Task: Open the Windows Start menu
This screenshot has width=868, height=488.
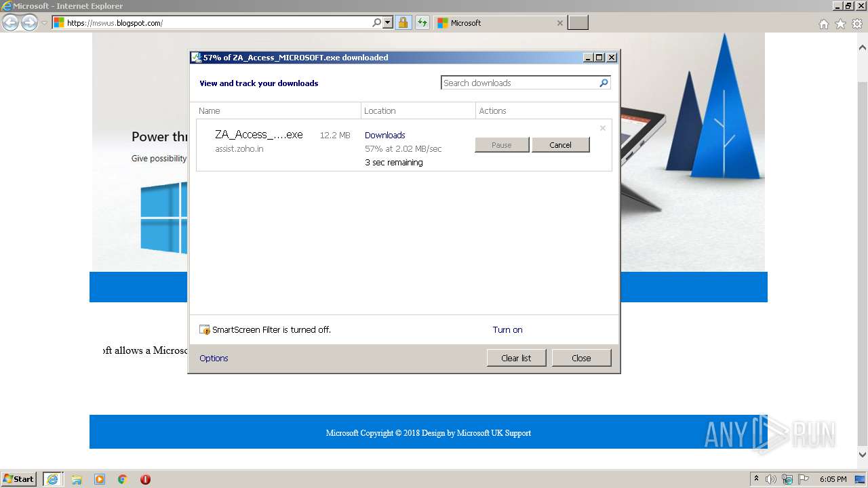Action: [x=19, y=479]
